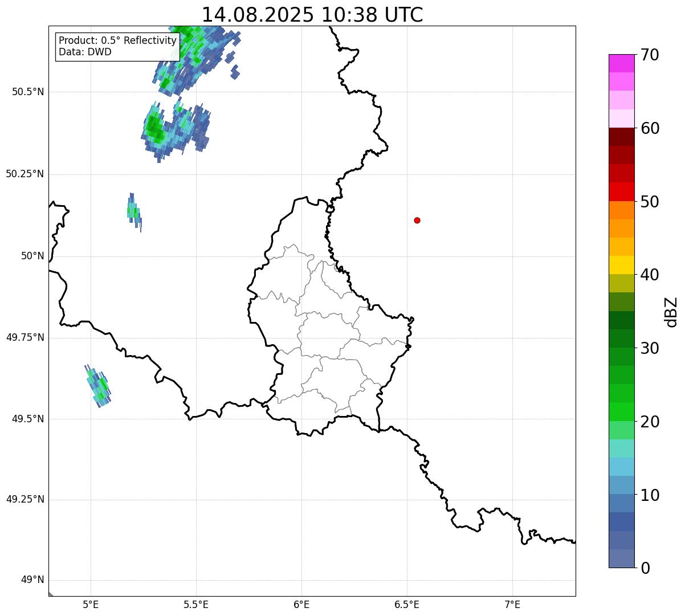Screen dimensions: 685x616
Task: Click the 6.5°E longitude label
Action: pyautogui.click(x=407, y=604)
